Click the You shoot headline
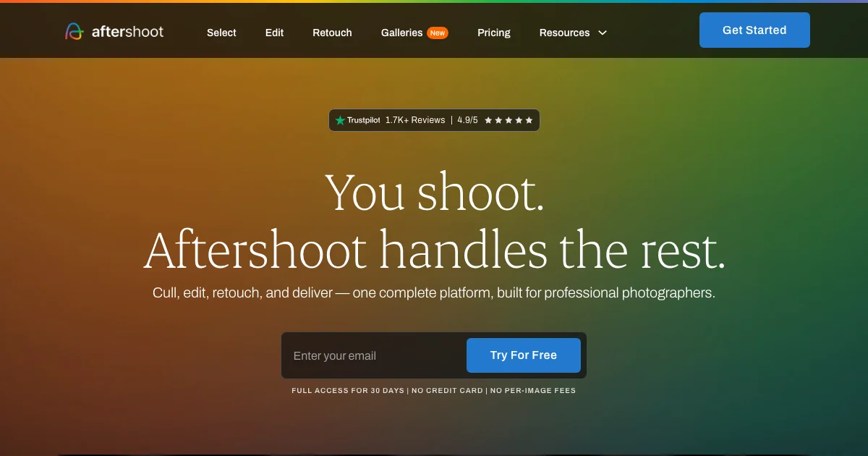The width and height of the screenshot is (868, 456). [434, 192]
